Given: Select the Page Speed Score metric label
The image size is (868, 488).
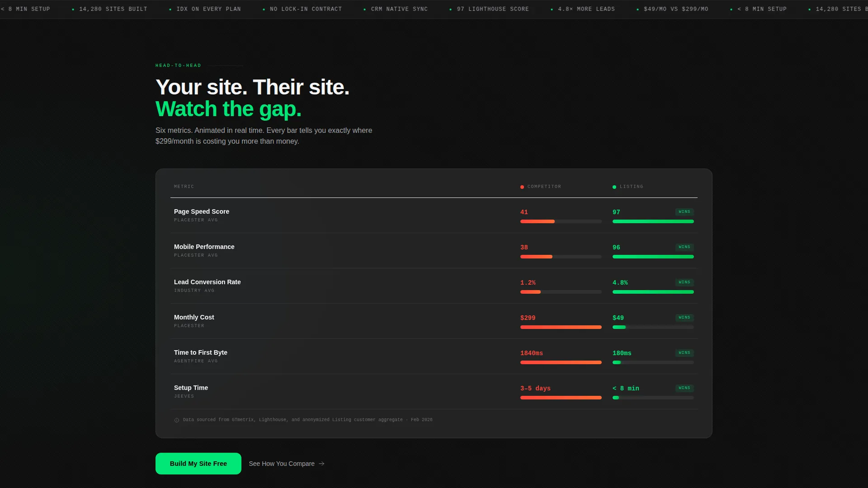Looking at the screenshot, I should point(202,211).
